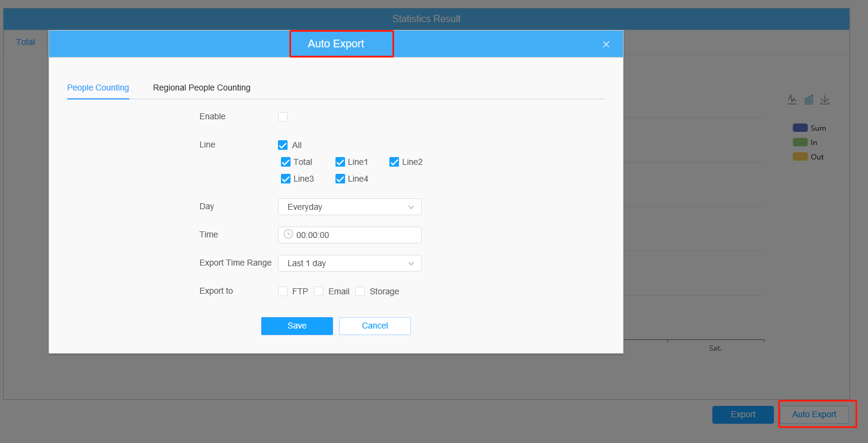Enable Email export checkbox
This screenshot has width=868, height=443.
pyautogui.click(x=319, y=291)
